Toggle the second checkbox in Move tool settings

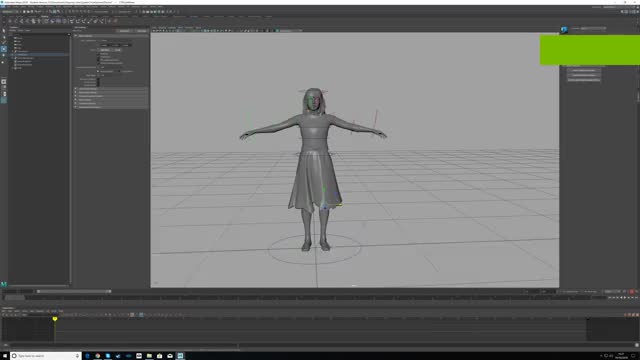click(98, 57)
